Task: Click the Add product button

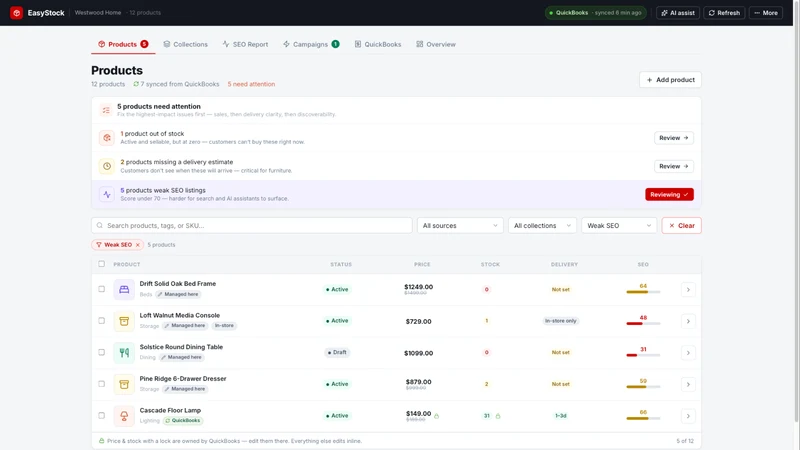Action: 670,80
